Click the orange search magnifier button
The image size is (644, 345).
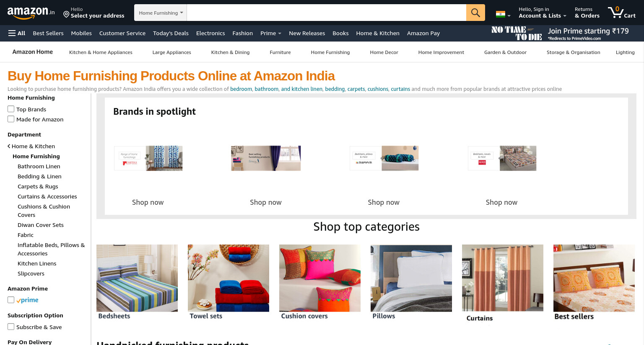tap(475, 13)
